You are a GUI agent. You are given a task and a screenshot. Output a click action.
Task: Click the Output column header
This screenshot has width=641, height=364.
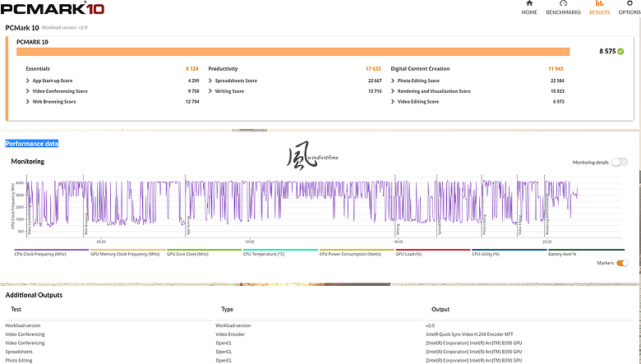click(440, 309)
